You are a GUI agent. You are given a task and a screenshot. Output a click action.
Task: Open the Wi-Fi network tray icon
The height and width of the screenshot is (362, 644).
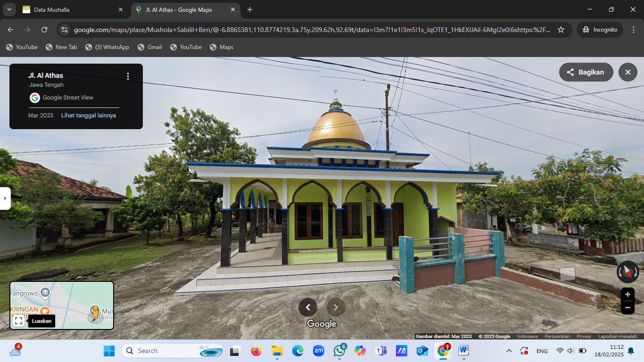pos(560,351)
